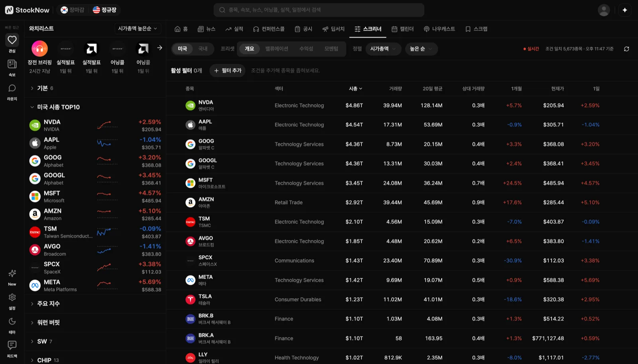Click the 필터 추가 button
Screen dimensions: 638x364
[227, 70]
